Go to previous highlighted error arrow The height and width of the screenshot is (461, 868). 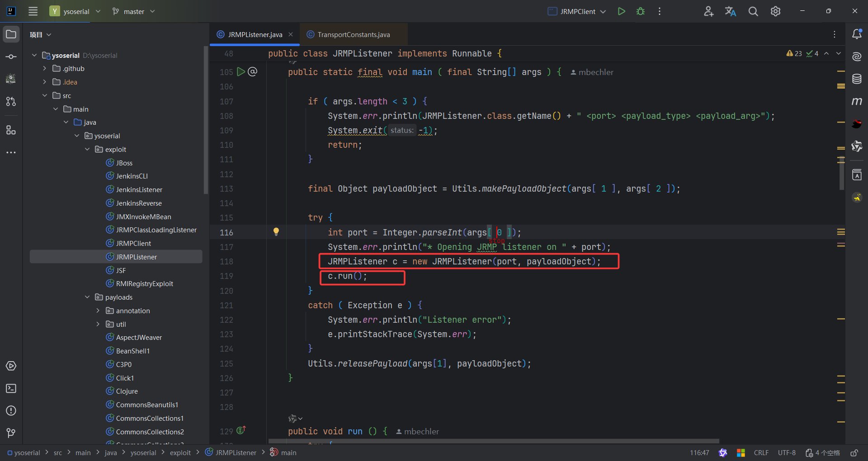(826, 53)
